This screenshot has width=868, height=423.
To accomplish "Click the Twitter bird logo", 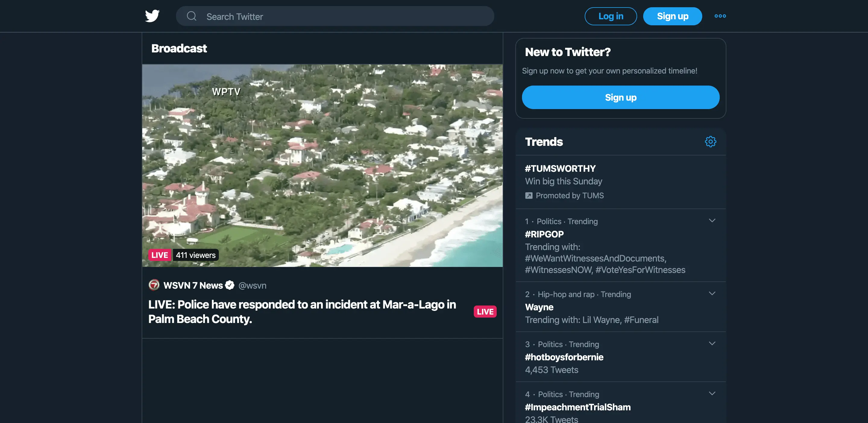I will (x=152, y=16).
